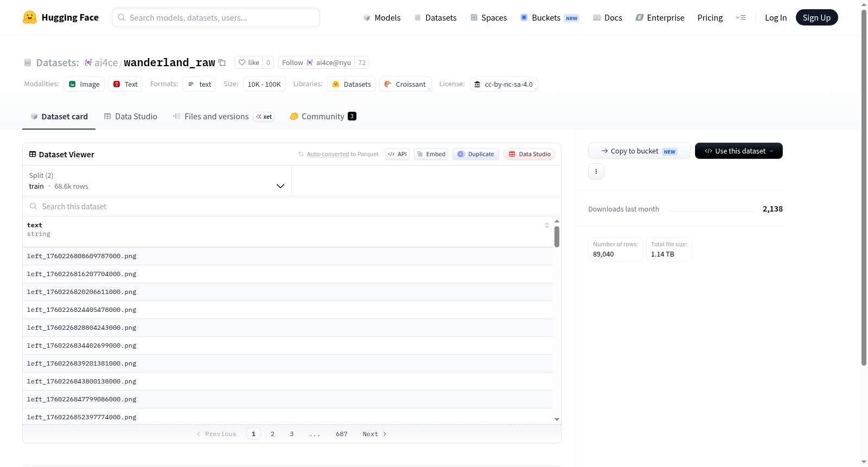Click the Next page button

374,434
